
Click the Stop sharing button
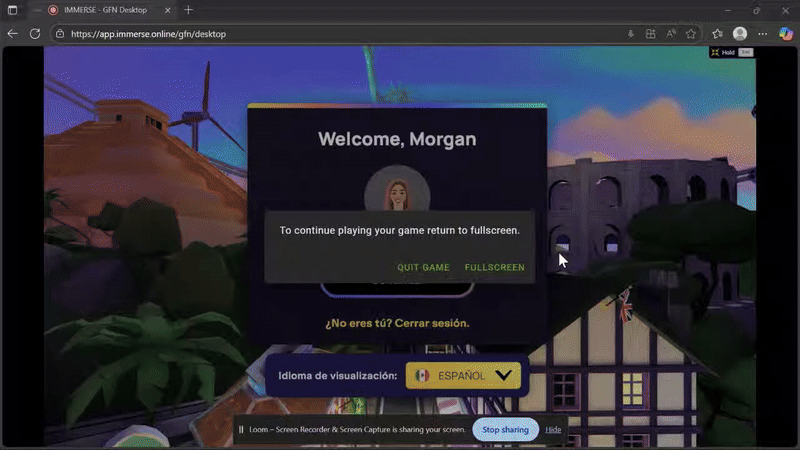click(505, 429)
